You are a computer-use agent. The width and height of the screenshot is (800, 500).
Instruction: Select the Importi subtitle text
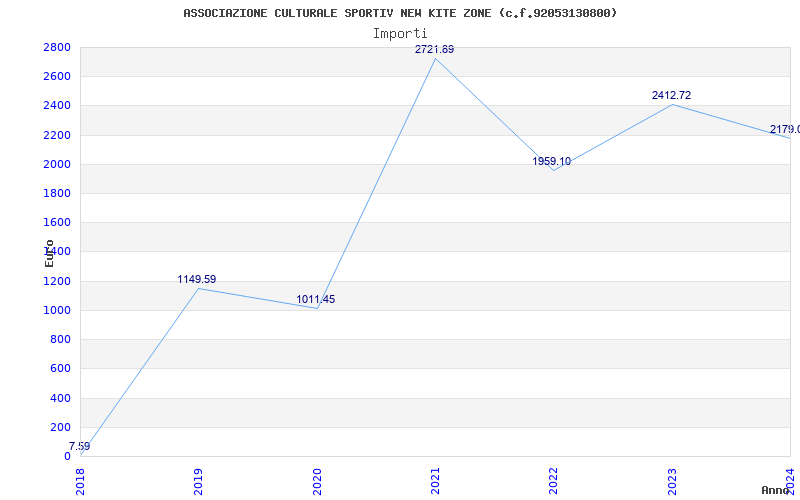click(400, 34)
